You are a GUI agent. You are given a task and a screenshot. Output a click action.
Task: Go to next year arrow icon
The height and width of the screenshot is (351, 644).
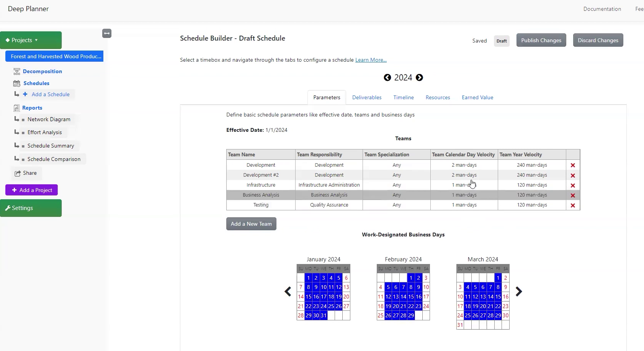(420, 77)
